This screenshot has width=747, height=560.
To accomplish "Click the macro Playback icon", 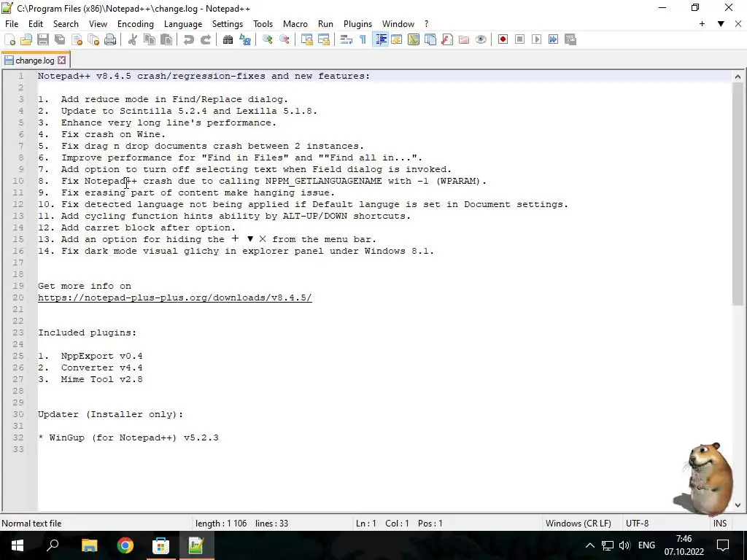I will [x=536, y=39].
